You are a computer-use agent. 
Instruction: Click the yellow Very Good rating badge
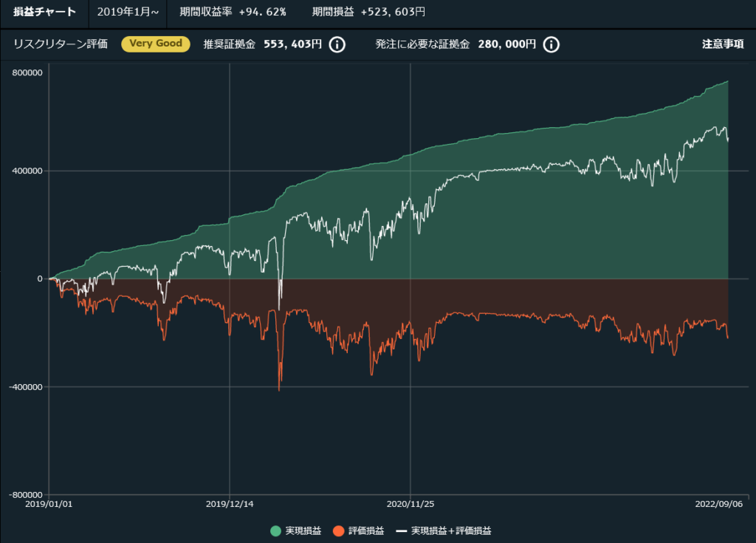[x=156, y=44]
